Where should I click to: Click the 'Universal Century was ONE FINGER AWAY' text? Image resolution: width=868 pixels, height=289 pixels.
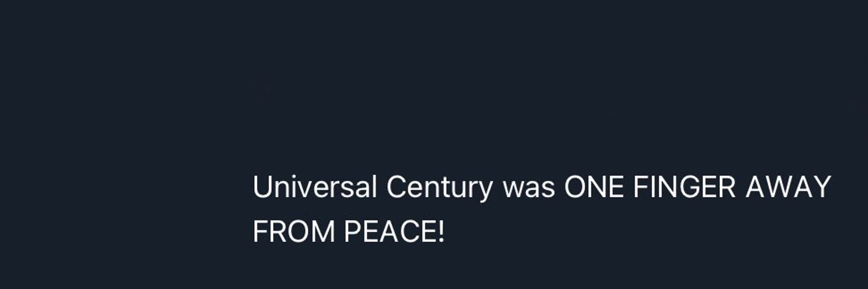pyautogui.click(x=542, y=188)
